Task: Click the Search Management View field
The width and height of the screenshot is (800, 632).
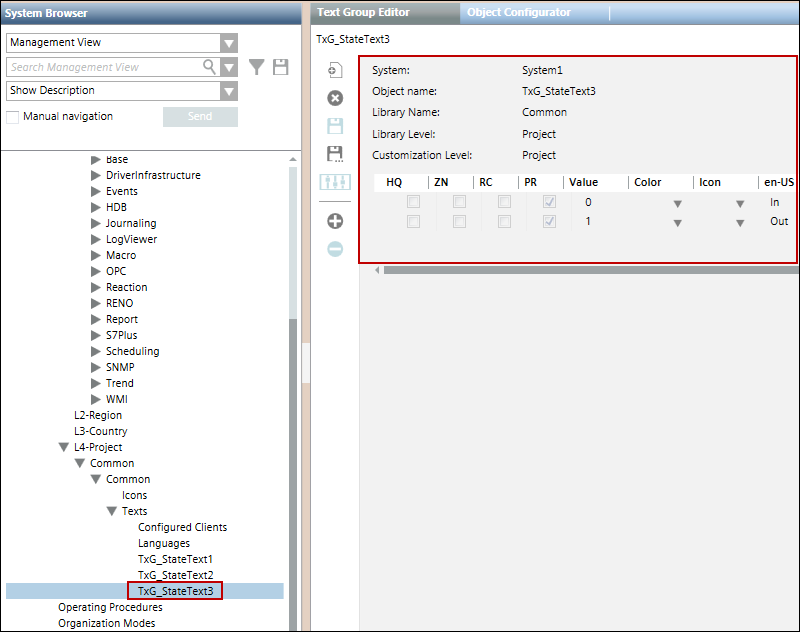Action: [x=105, y=67]
